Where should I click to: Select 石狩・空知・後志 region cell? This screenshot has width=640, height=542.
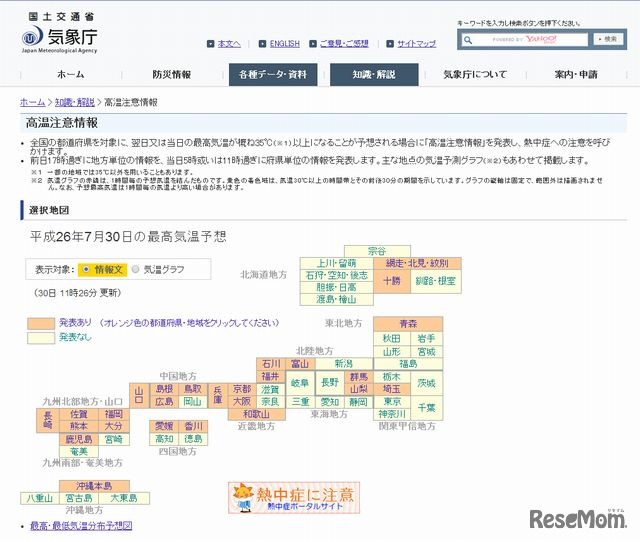tap(336, 275)
